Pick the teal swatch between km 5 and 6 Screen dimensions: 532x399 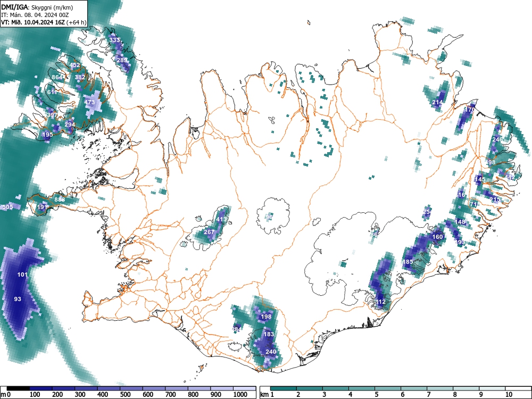pos(388,388)
